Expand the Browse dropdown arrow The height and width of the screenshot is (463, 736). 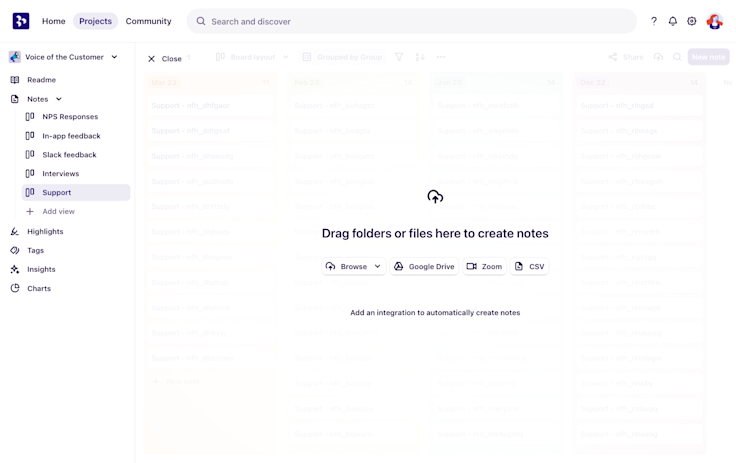click(x=377, y=266)
